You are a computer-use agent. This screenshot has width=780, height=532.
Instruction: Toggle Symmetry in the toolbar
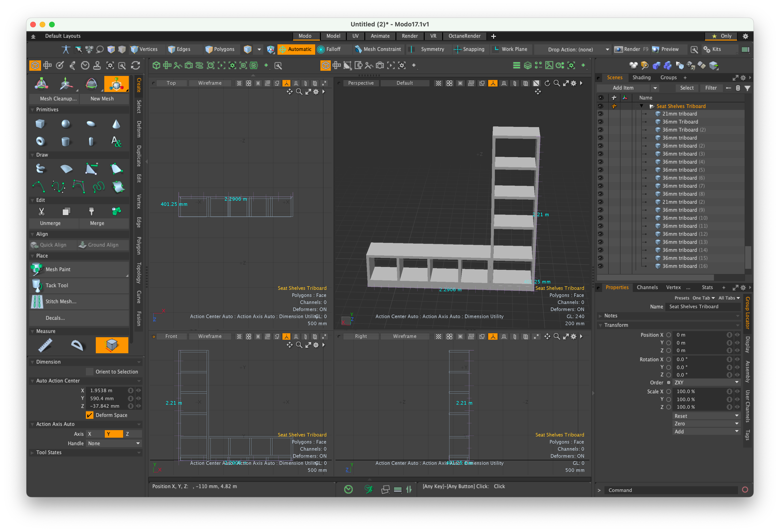[x=428, y=49]
